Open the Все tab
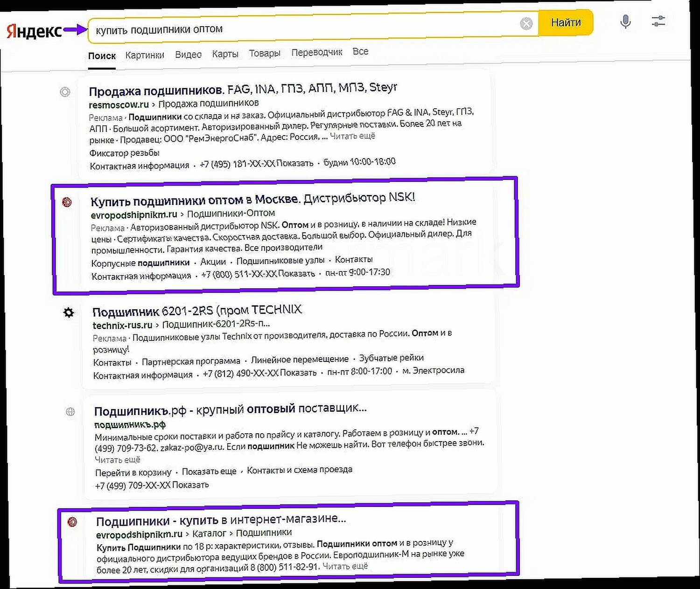 point(360,51)
